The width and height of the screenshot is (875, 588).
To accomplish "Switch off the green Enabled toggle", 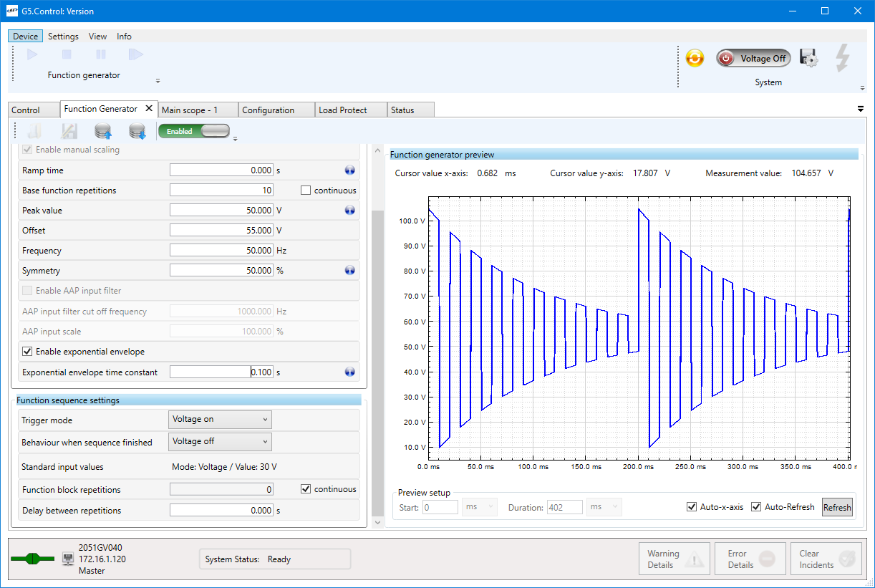I will tap(194, 131).
